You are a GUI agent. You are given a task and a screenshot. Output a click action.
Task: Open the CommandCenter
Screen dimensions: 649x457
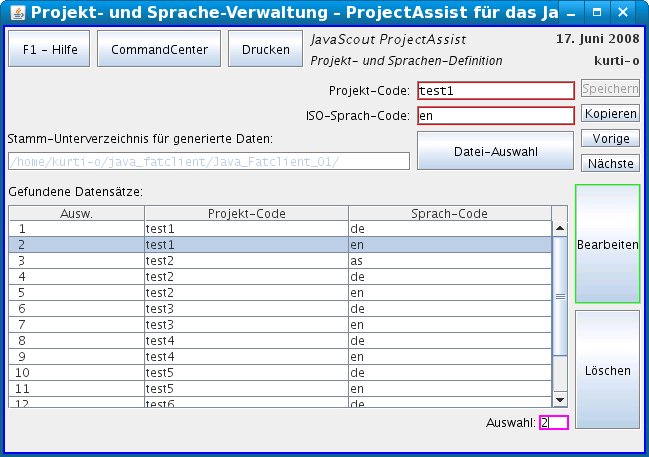[159, 50]
